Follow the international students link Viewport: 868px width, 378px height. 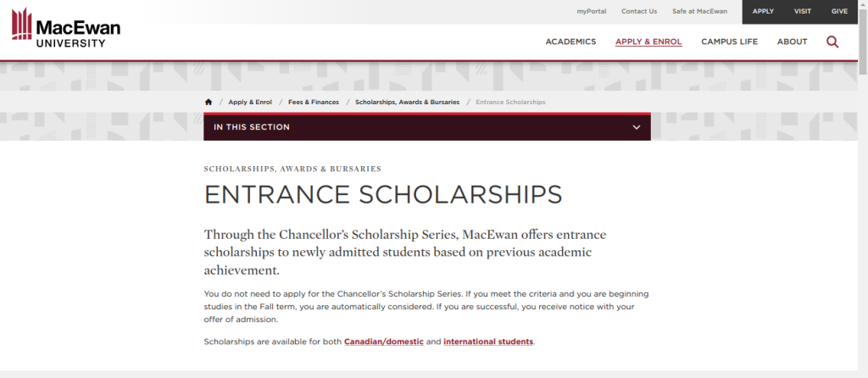coord(488,342)
